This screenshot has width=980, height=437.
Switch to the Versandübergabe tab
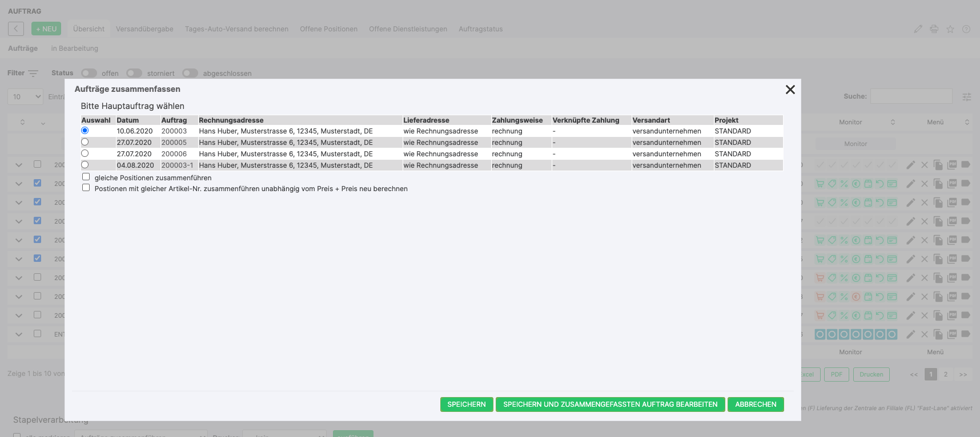(144, 29)
